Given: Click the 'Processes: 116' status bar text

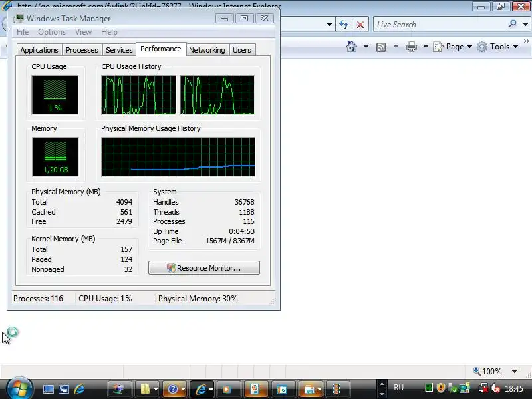Looking at the screenshot, I should coord(38,299).
